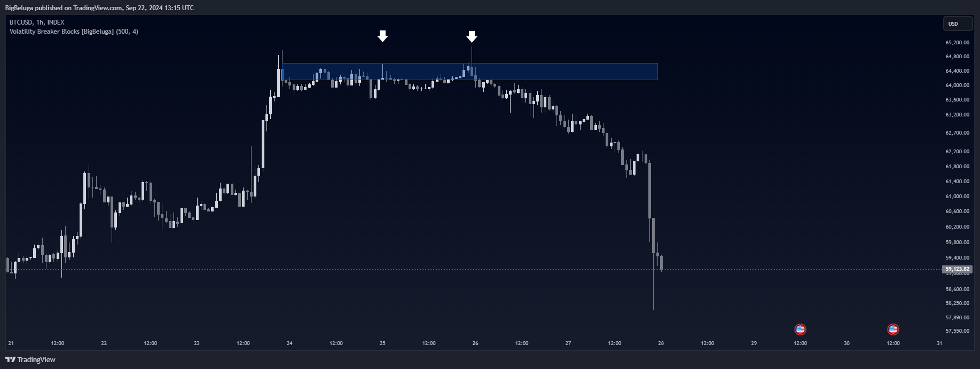This screenshot has width=980, height=369.
Task: Click the blue volatility breaker block zone
Action: 469,72
